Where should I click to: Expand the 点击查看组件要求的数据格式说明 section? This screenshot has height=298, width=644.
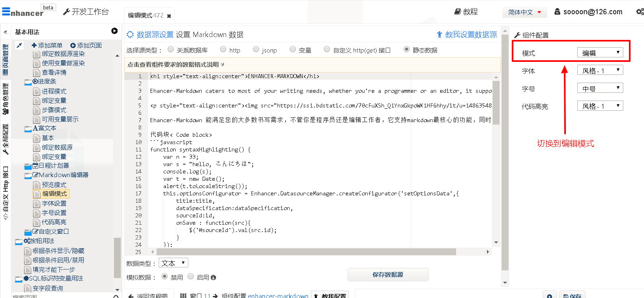click(176, 64)
